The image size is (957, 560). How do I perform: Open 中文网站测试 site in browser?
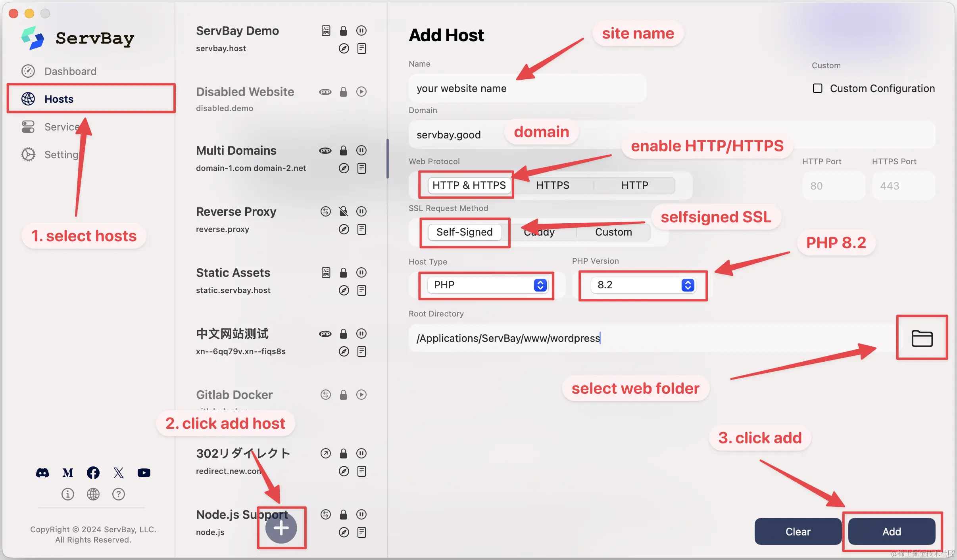point(344,351)
